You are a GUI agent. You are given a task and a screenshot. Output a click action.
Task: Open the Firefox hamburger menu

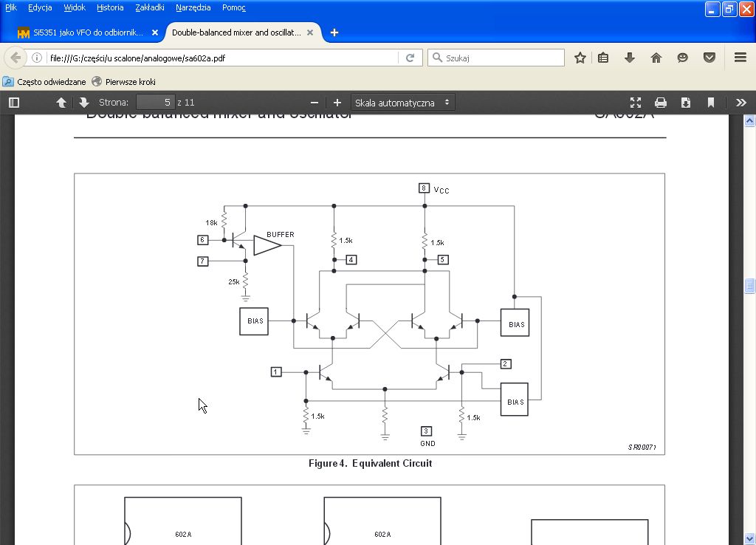point(740,58)
